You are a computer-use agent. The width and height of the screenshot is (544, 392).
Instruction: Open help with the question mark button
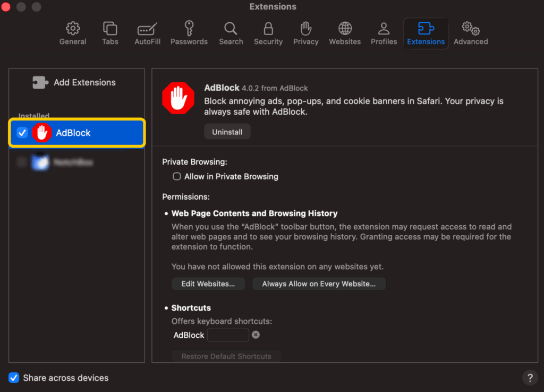click(x=530, y=378)
